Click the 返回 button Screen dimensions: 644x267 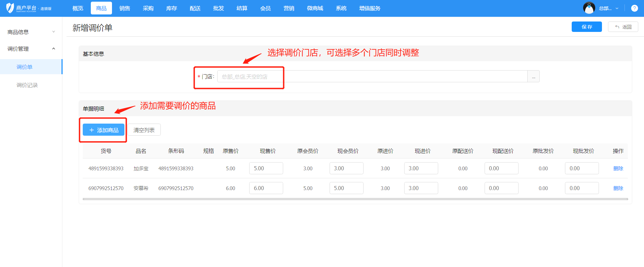click(x=623, y=27)
